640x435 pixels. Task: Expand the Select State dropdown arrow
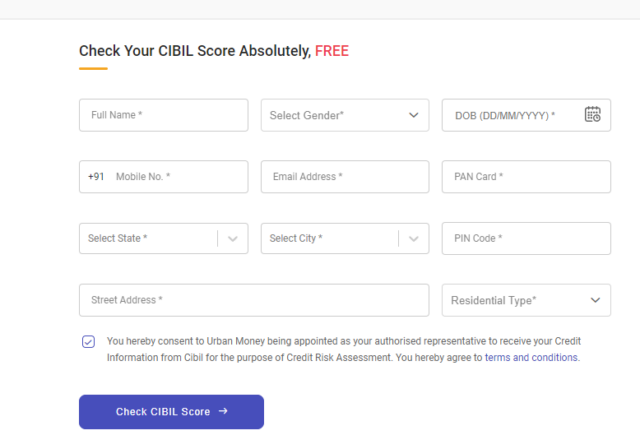[x=233, y=239]
